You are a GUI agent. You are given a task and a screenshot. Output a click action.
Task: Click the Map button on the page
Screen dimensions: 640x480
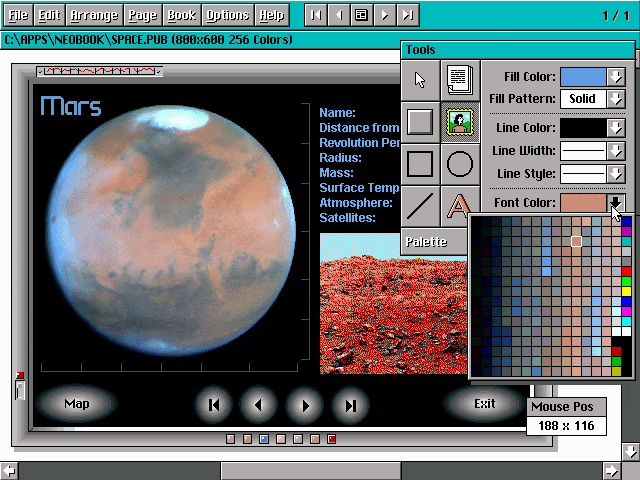pyautogui.click(x=77, y=404)
